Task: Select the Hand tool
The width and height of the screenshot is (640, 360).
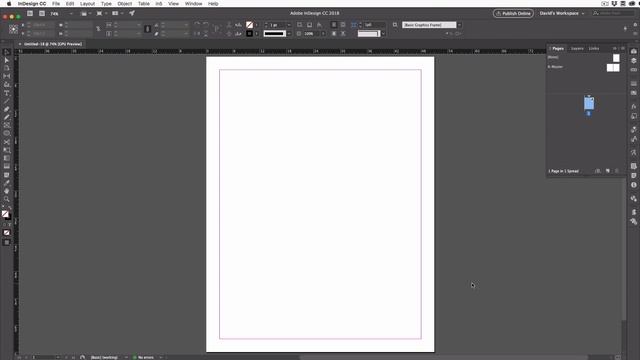Action: [7, 191]
